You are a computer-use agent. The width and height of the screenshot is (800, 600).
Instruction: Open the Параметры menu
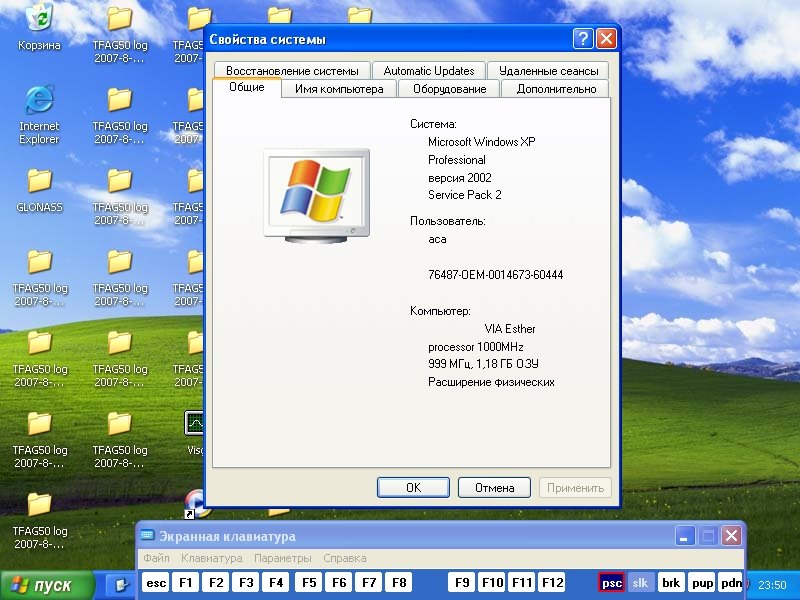(x=283, y=558)
